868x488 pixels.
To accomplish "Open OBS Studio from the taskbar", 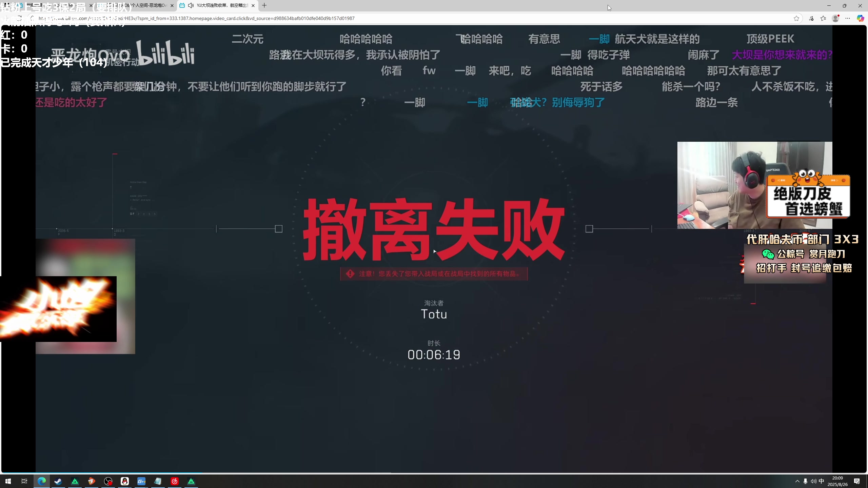I will point(108,481).
